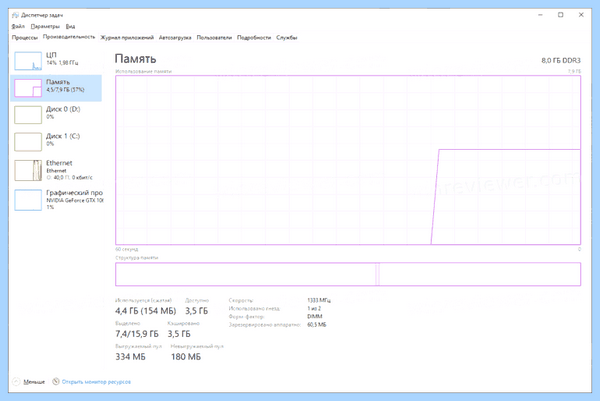Minimize the Task Manager window
Image resolution: width=600 pixels, height=401 pixels.
click(x=540, y=15)
